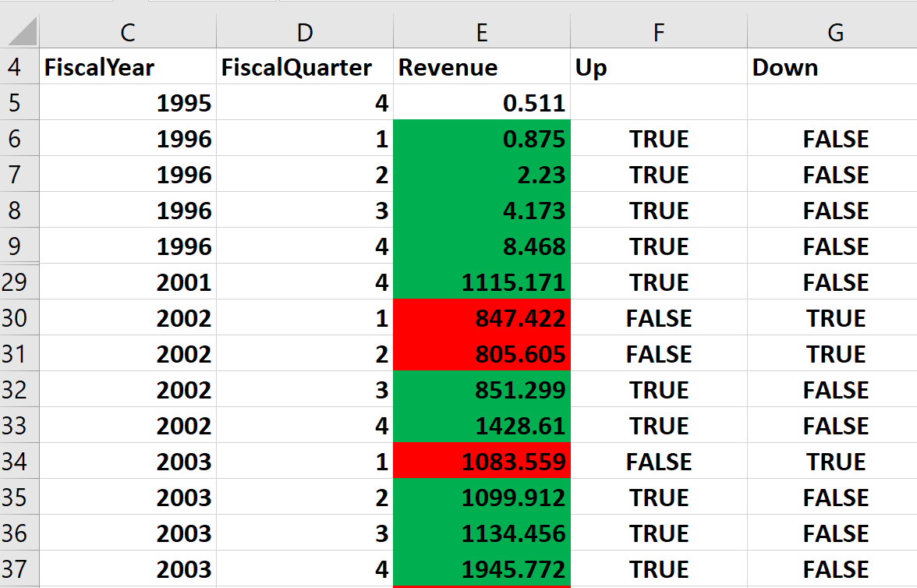Select column F header
Image resolution: width=917 pixels, height=588 pixels.
click(x=659, y=32)
